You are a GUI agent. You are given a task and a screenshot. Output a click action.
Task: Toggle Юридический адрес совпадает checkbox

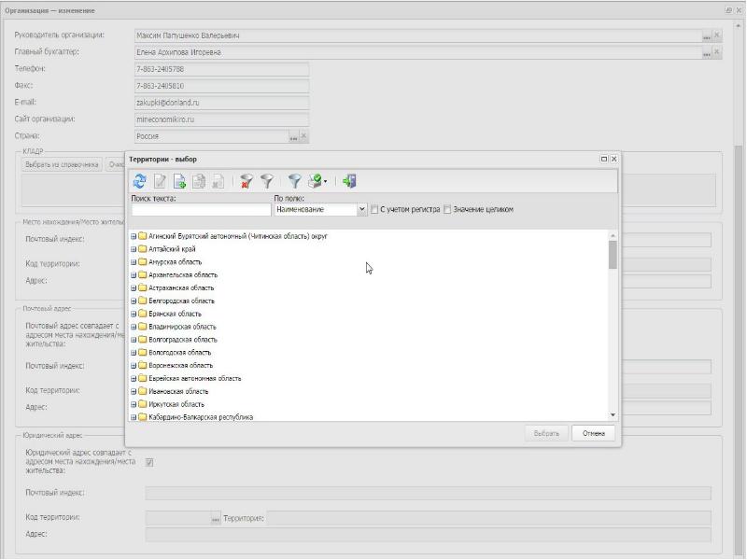coord(149,462)
